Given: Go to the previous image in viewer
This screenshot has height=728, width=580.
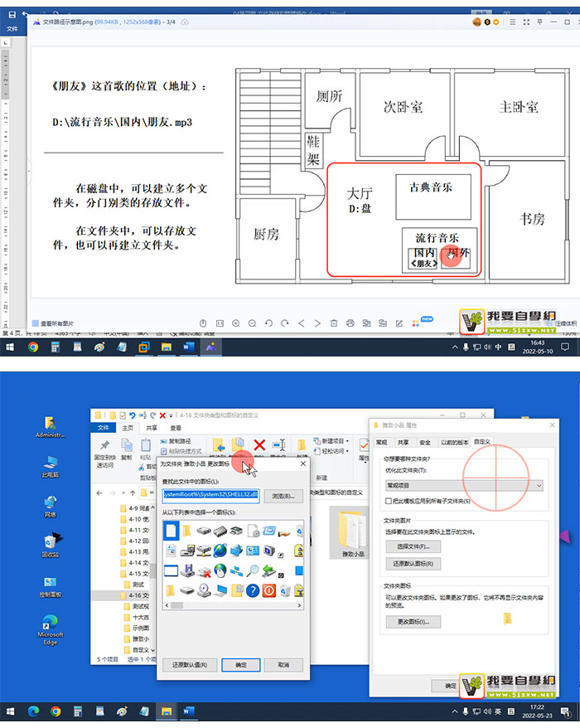Looking at the screenshot, I should pyautogui.click(x=301, y=323).
